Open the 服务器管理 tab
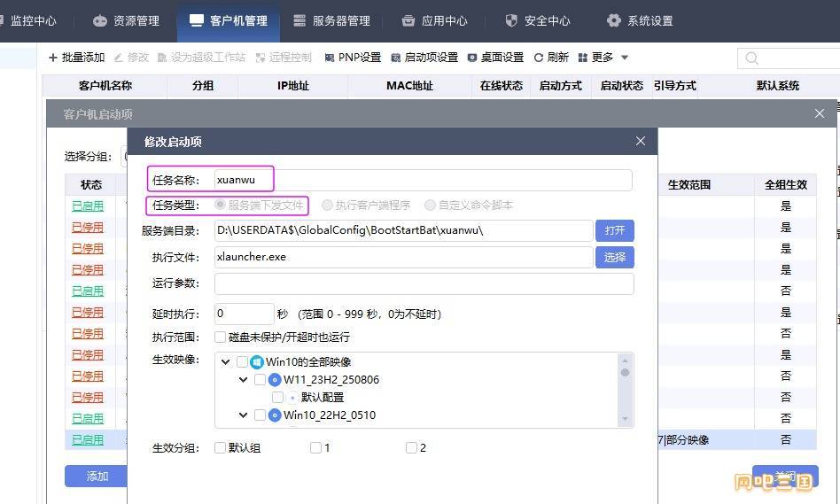 pos(331,21)
